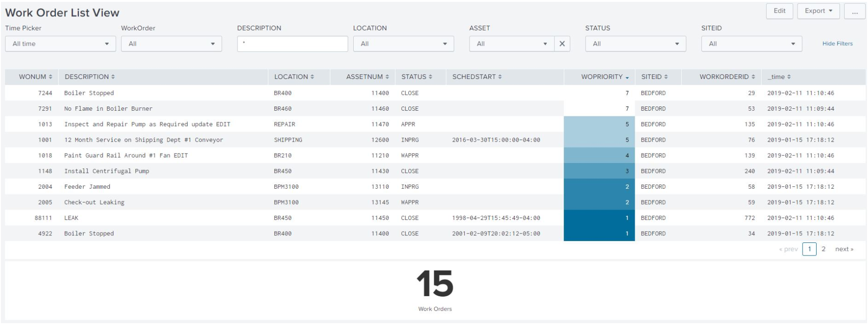
Task: Sort table by ASSETNUM column header
Action: 367,77
